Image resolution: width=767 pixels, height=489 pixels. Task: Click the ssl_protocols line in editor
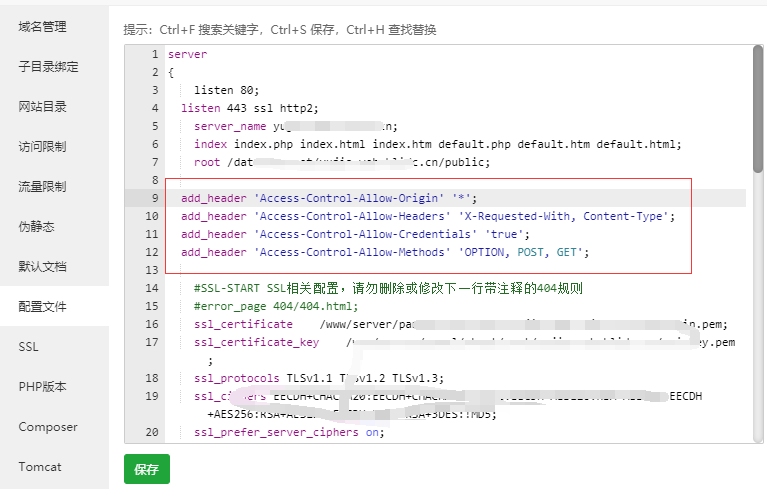point(318,378)
